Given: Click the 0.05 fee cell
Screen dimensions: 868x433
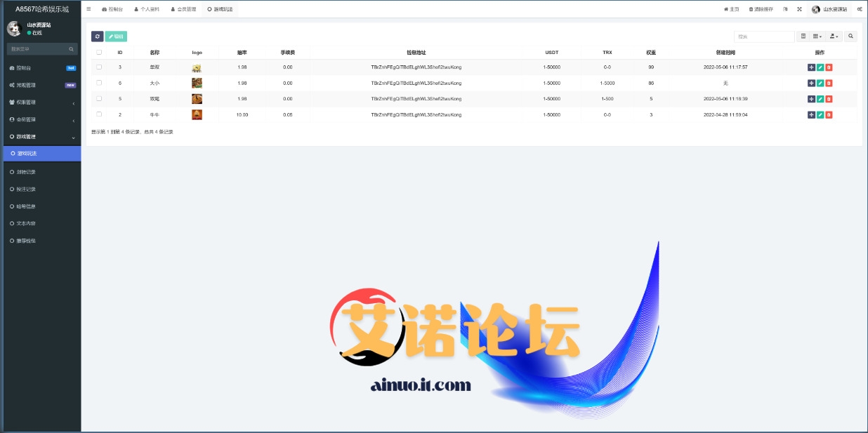Looking at the screenshot, I should click(288, 114).
